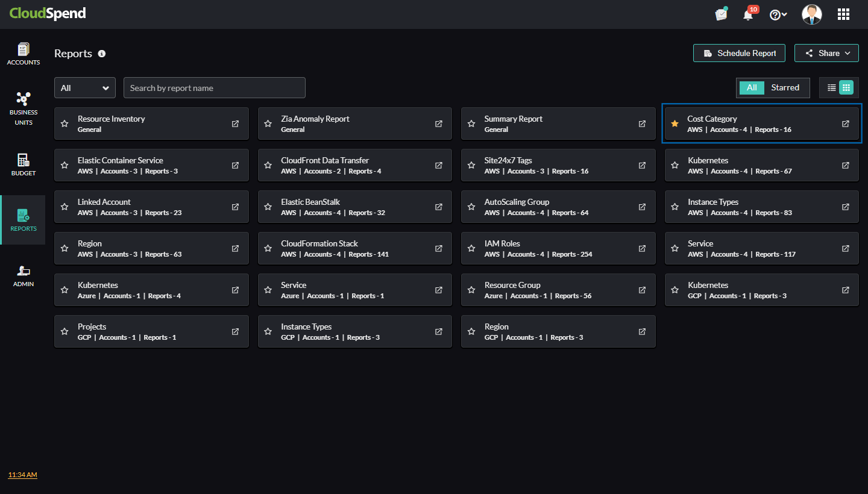This screenshot has width=868, height=494.
Task: Click the apps grid launcher icon
Action: click(x=843, y=14)
